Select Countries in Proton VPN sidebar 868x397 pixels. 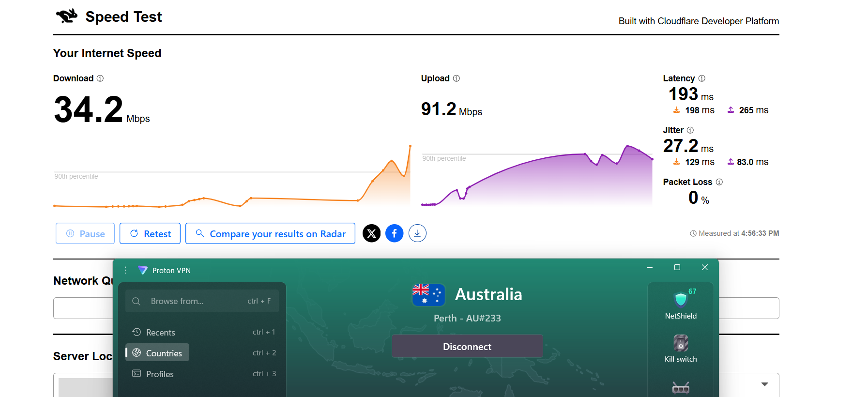click(157, 353)
